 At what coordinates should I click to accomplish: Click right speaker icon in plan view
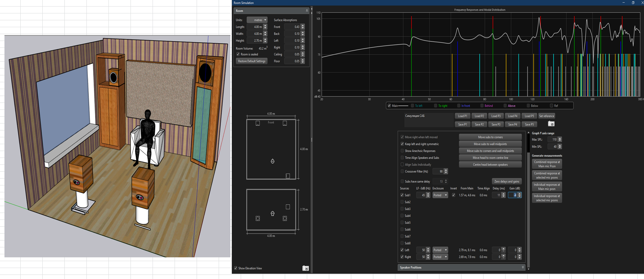pyautogui.click(x=285, y=123)
